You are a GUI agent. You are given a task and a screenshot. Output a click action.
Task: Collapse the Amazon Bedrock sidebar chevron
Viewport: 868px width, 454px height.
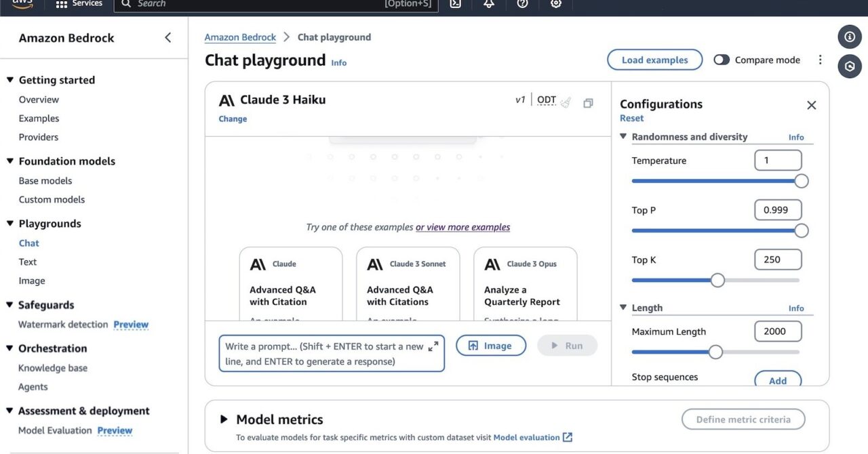168,38
